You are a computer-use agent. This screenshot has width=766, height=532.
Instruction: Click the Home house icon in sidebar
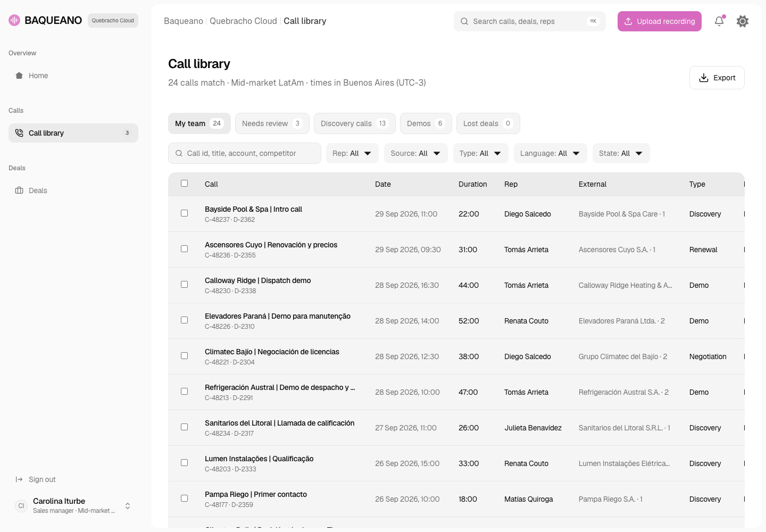[19, 76]
